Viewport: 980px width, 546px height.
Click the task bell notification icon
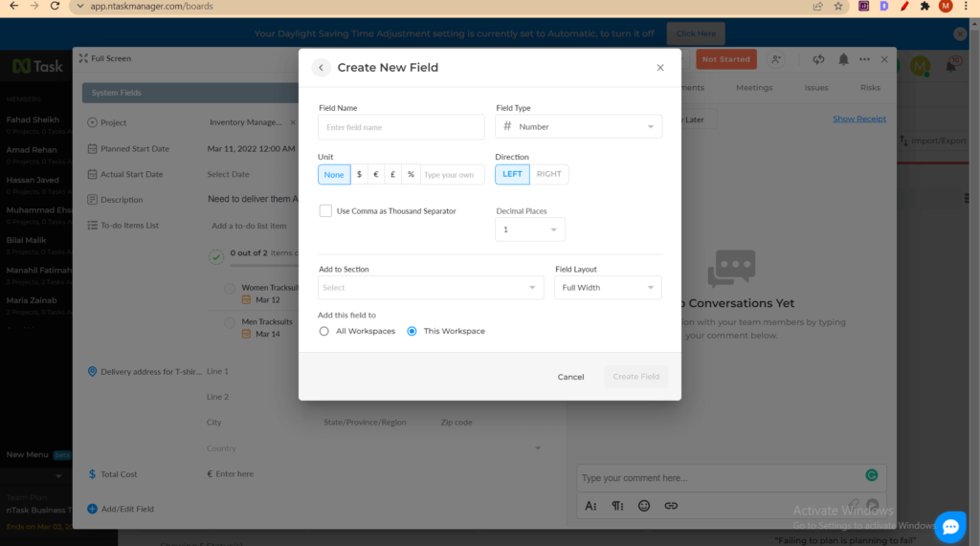(x=843, y=59)
